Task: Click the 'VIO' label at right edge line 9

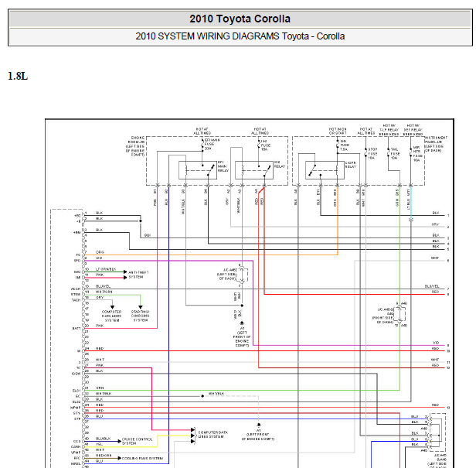Action: coord(436,343)
